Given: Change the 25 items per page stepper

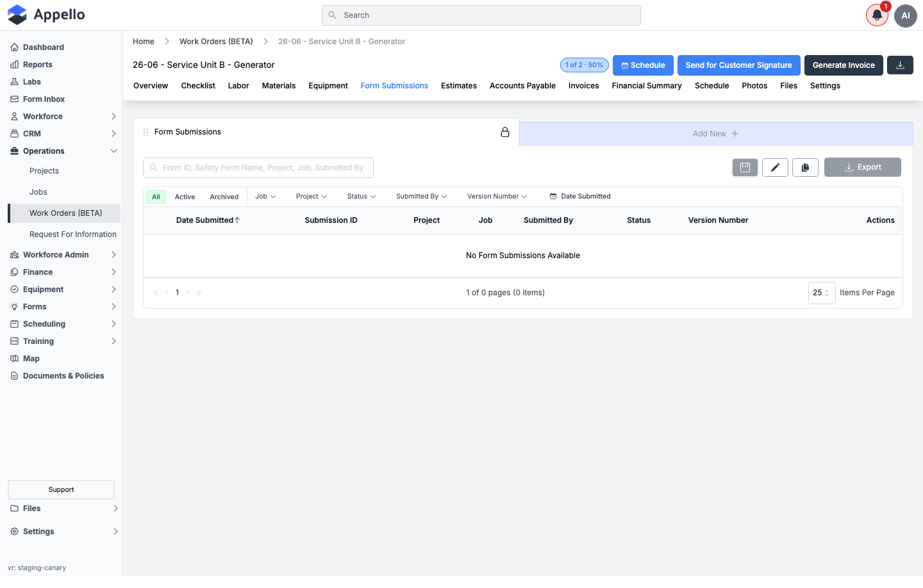Looking at the screenshot, I should coord(822,293).
